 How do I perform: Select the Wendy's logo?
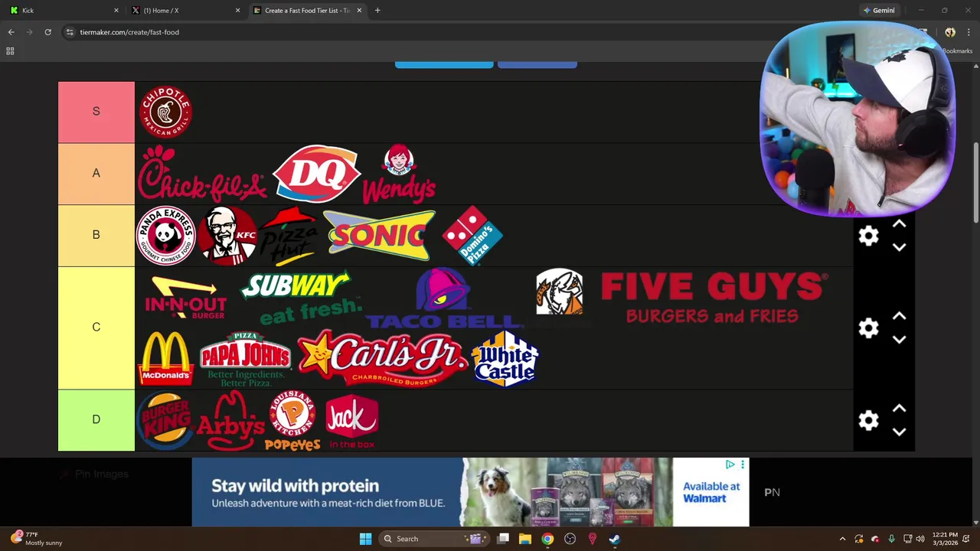coord(399,174)
